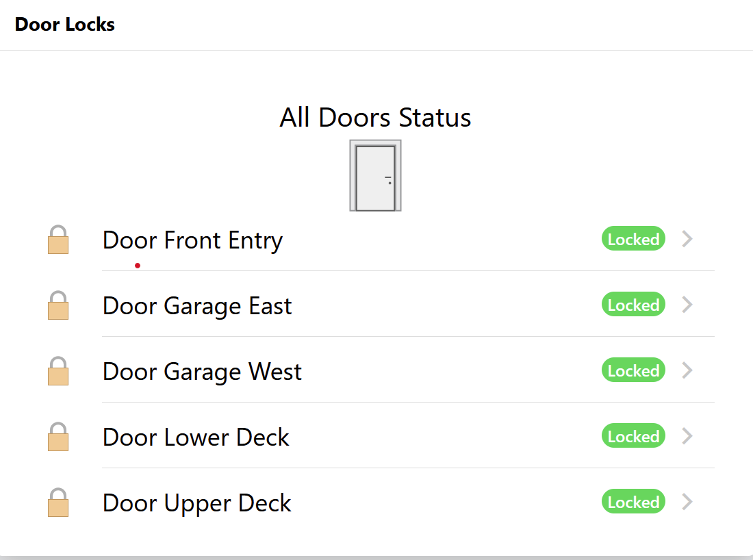Click the padlock icon beside Door Garage East
This screenshot has width=753, height=560.
(x=58, y=306)
